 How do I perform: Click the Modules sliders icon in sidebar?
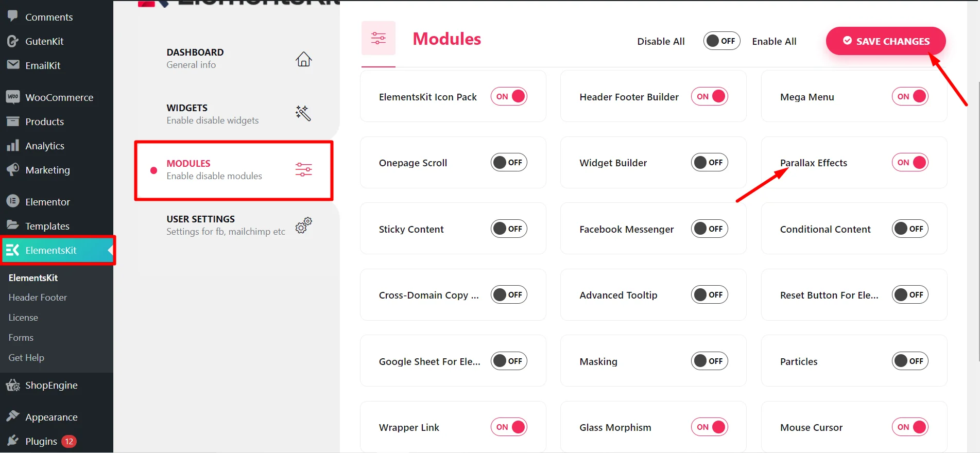pos(303,169)
